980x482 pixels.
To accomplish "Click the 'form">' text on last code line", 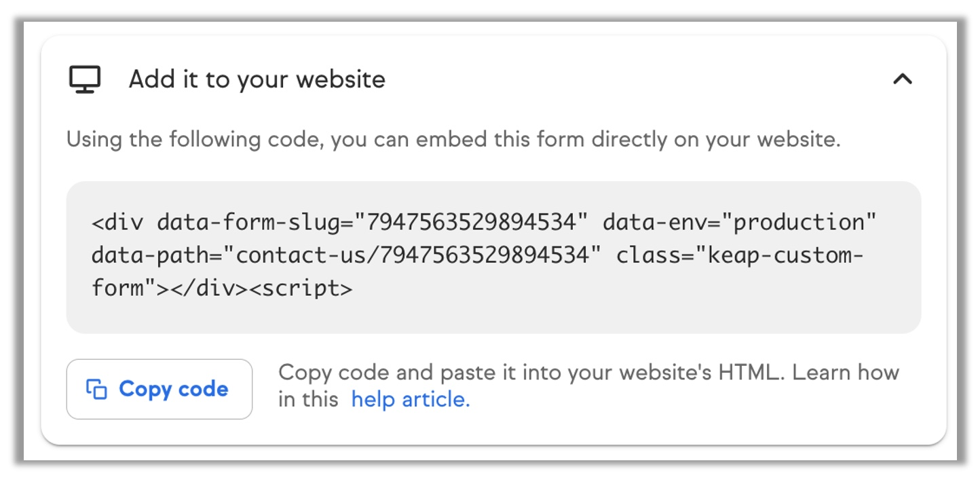I will coord(130,289).
